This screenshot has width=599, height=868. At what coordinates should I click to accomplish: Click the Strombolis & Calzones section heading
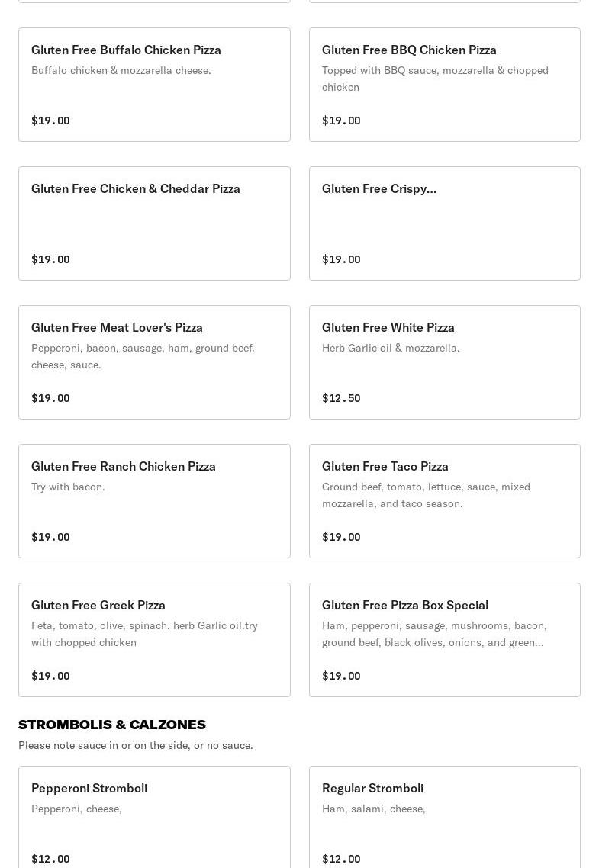[x=112, y=725]
